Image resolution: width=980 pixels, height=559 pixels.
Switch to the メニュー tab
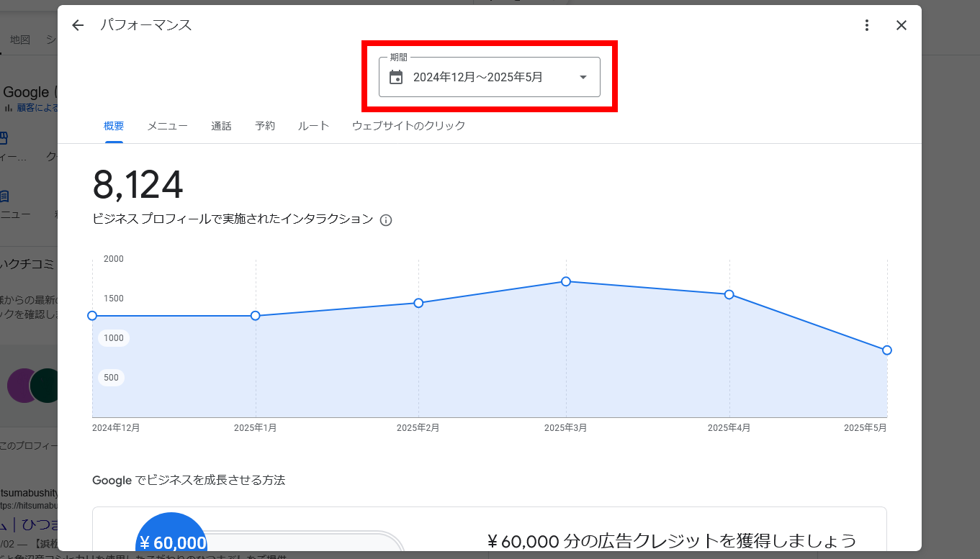168,126
